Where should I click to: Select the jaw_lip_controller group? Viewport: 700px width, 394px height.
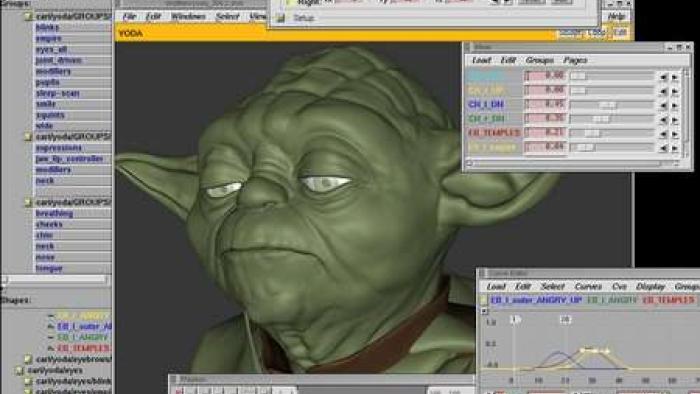point(69,159)
